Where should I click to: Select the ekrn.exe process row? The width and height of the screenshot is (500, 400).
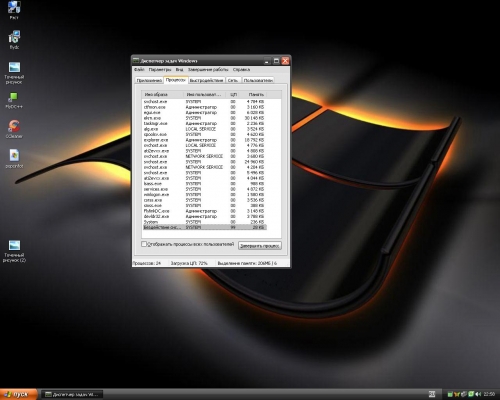204,118
